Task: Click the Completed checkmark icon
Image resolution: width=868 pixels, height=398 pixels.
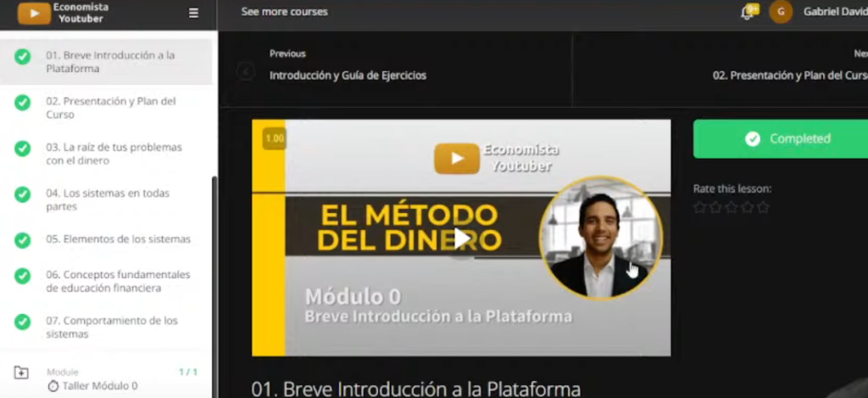Action: point(753,138)
